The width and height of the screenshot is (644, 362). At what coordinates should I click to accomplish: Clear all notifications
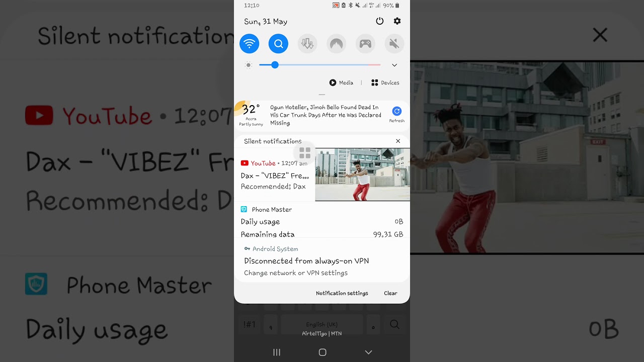pyautogui.click(x=390, y=293)
